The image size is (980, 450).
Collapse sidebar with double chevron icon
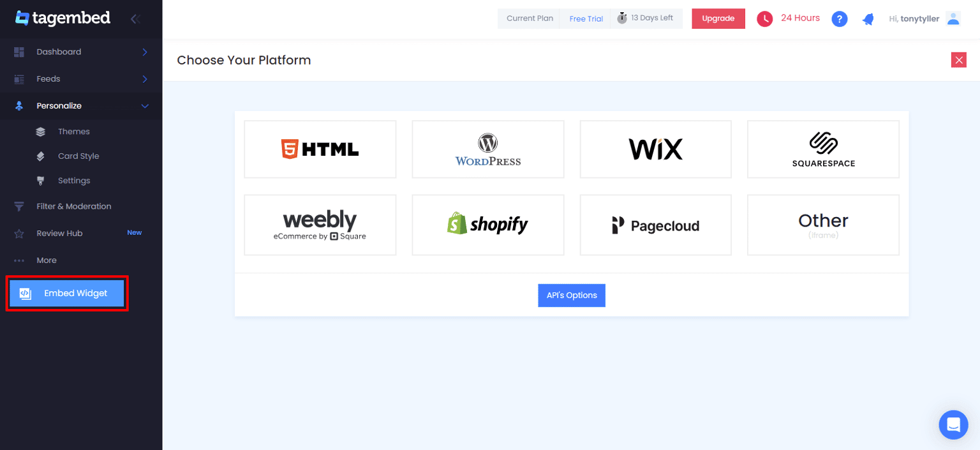pos(135,19)
